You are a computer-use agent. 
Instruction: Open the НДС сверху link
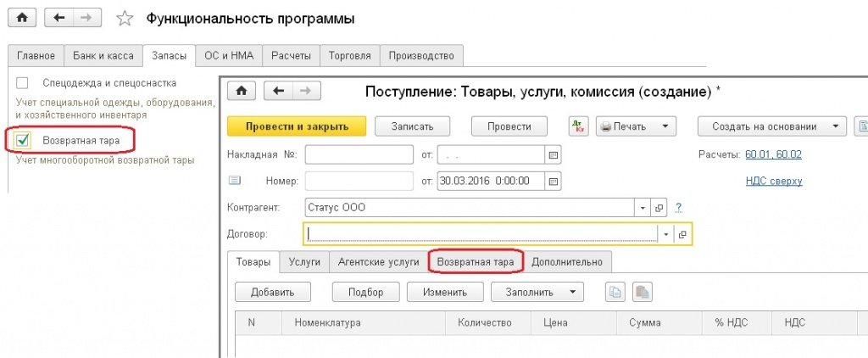point(773,181)
